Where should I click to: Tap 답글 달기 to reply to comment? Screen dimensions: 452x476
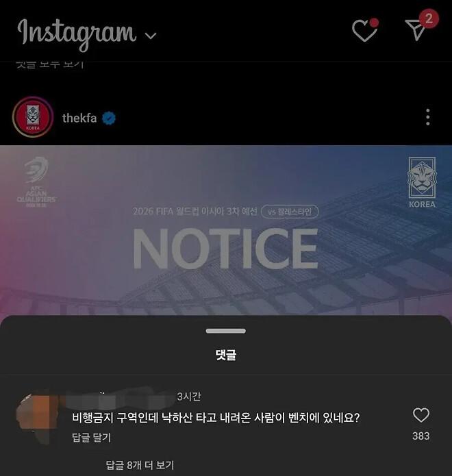[91, 438]
